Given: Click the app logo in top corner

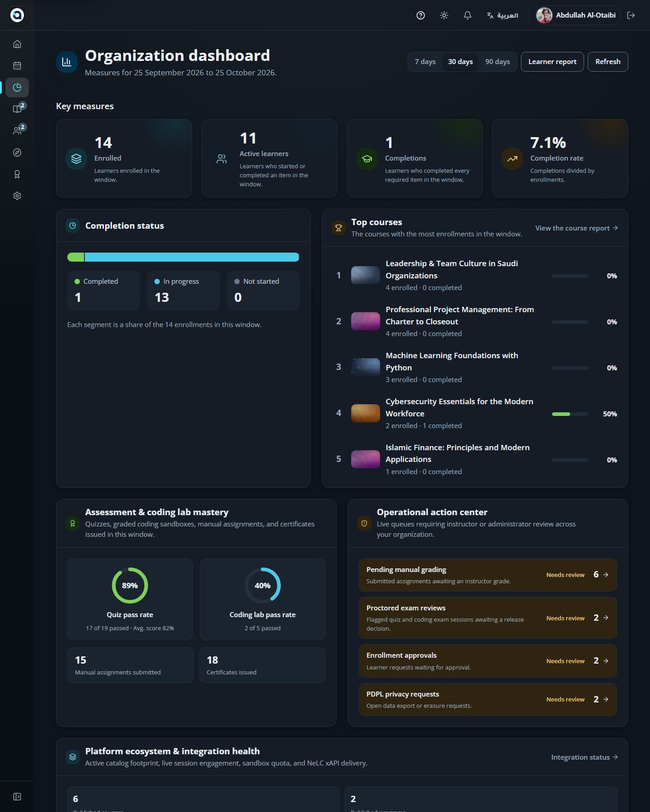Looking at the screenshot, I should coord(17,15).
